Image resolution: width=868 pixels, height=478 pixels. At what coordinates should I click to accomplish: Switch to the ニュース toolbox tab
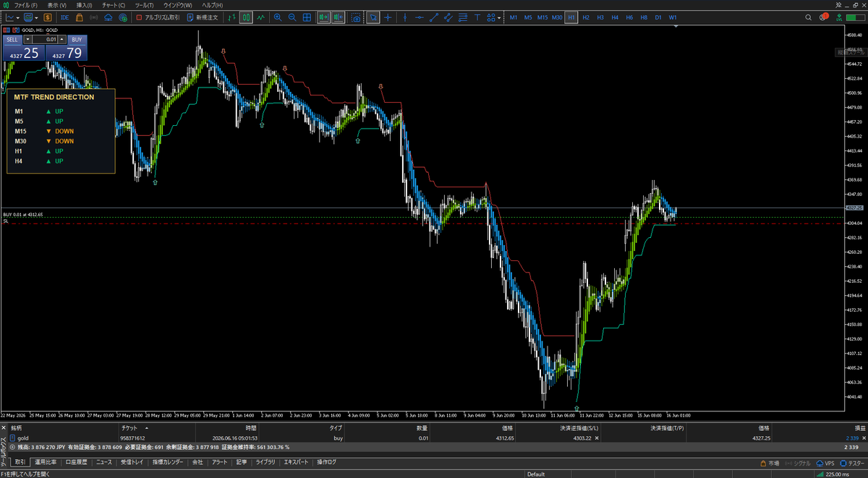tap(104, 461)
